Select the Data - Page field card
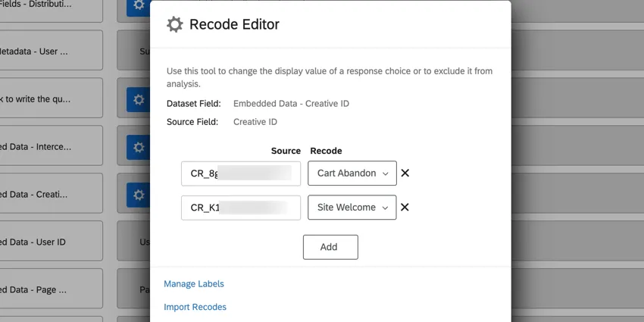This screenshot has height=322, width=644. coord(50,290)
